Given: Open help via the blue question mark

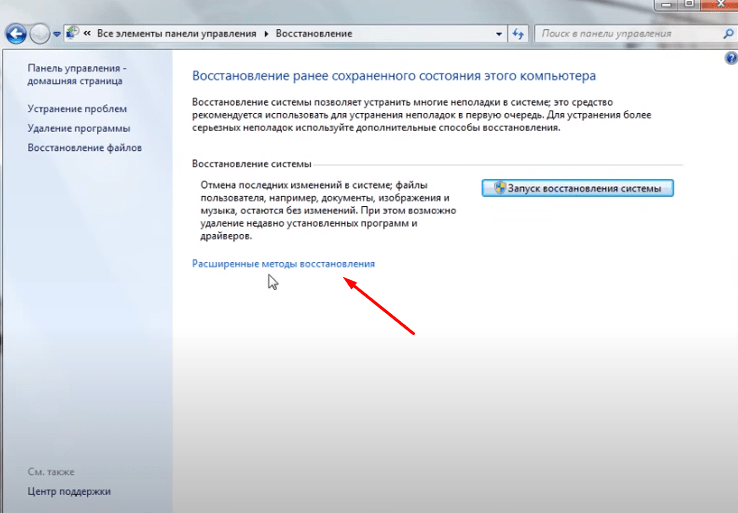Looking at the screenshot, I should tap(730, 59).
